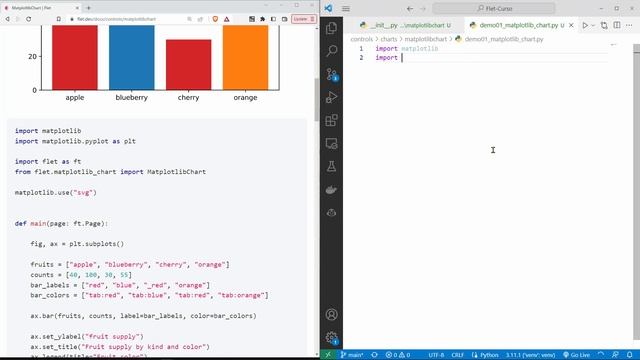Click the "import flet as ft" code line
This screenshot has width=640, height=360.
48,161
